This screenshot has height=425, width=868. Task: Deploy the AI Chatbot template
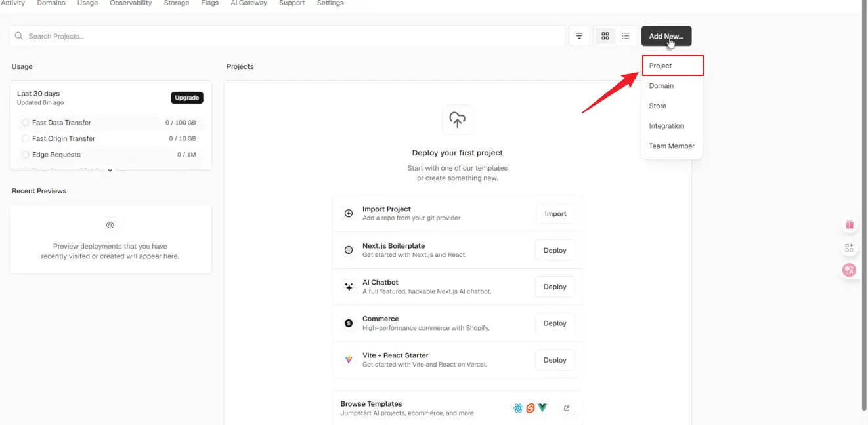(x=555, y=287)
